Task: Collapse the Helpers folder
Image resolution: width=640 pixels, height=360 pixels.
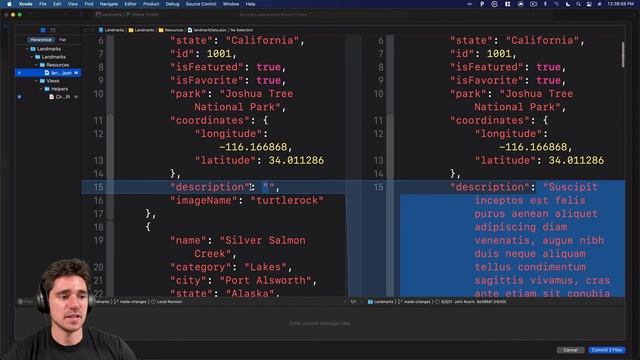Action: click(x=41, y=89)
